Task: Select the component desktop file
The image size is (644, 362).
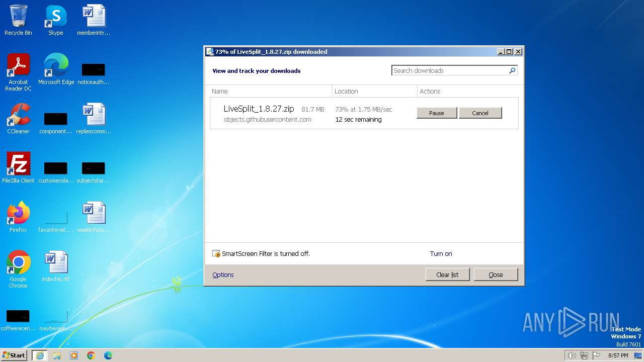Action: pos(56,122)
